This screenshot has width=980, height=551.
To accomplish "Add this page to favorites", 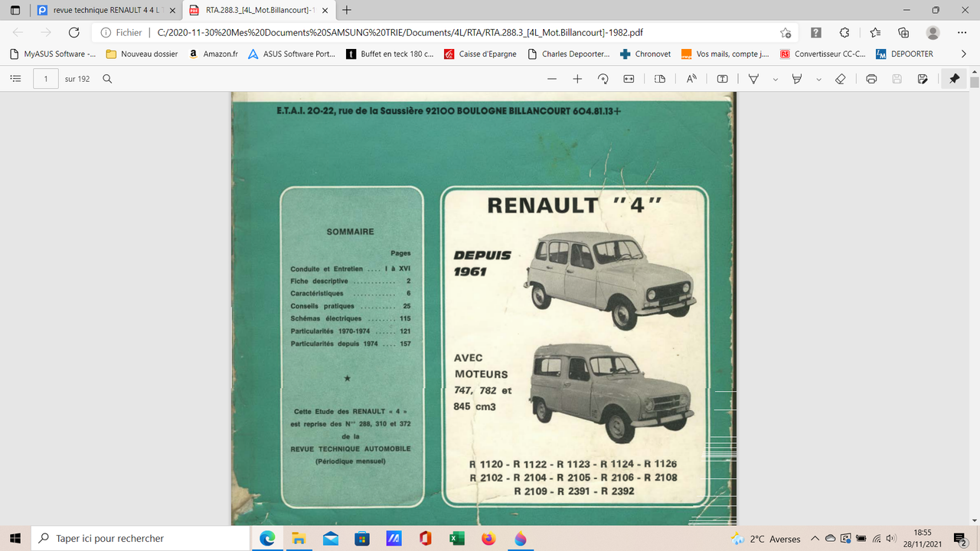I will [786, 32].
